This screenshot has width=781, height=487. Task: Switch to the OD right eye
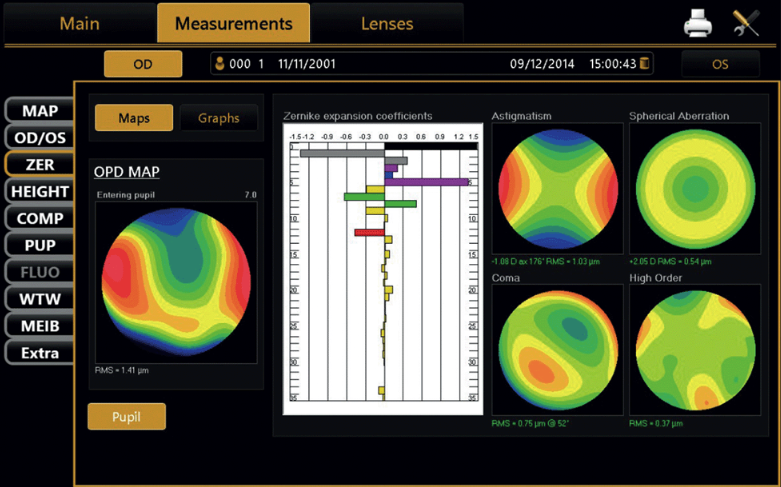[143, 64]
